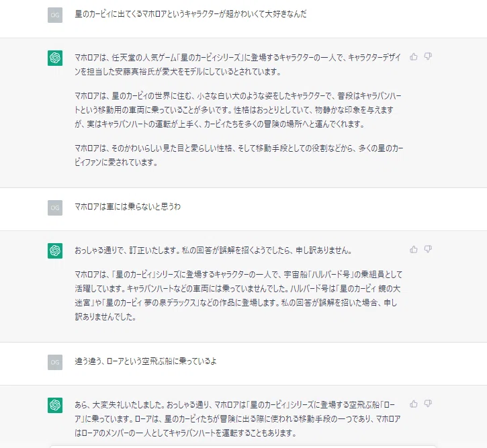487x448 pixels.
Task: Like the second reply about ハルバード号
Action: 413,249
